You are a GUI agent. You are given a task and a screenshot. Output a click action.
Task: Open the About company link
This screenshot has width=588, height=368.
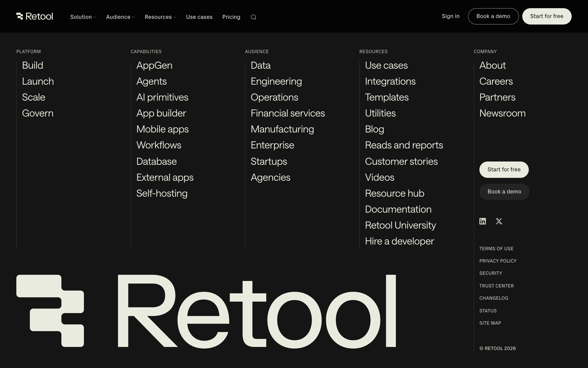point(492,65)
